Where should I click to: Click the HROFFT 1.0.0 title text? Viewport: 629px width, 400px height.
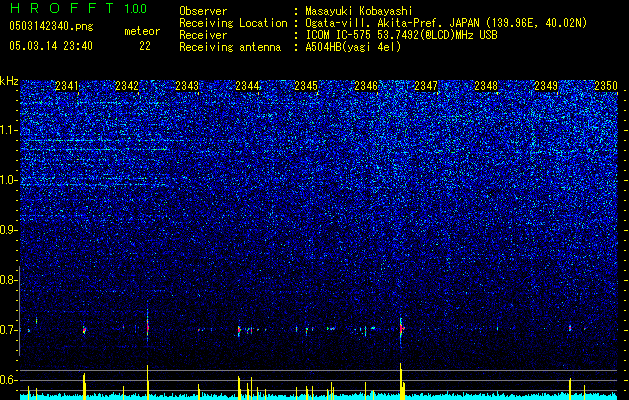click(78, 8)
